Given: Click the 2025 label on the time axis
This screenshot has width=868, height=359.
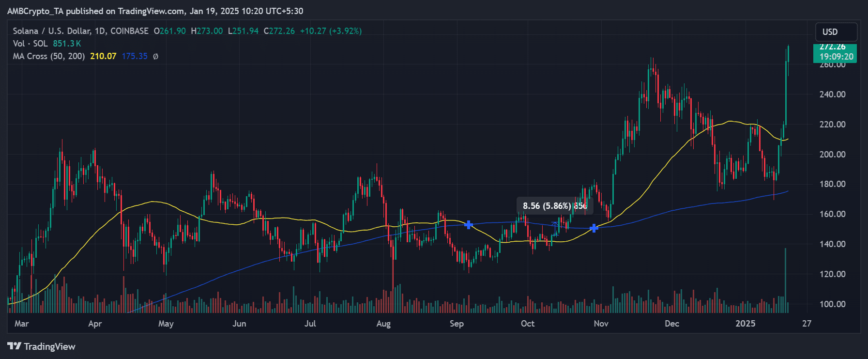Looking at the screenshot, I should click(x=745, y=324).
